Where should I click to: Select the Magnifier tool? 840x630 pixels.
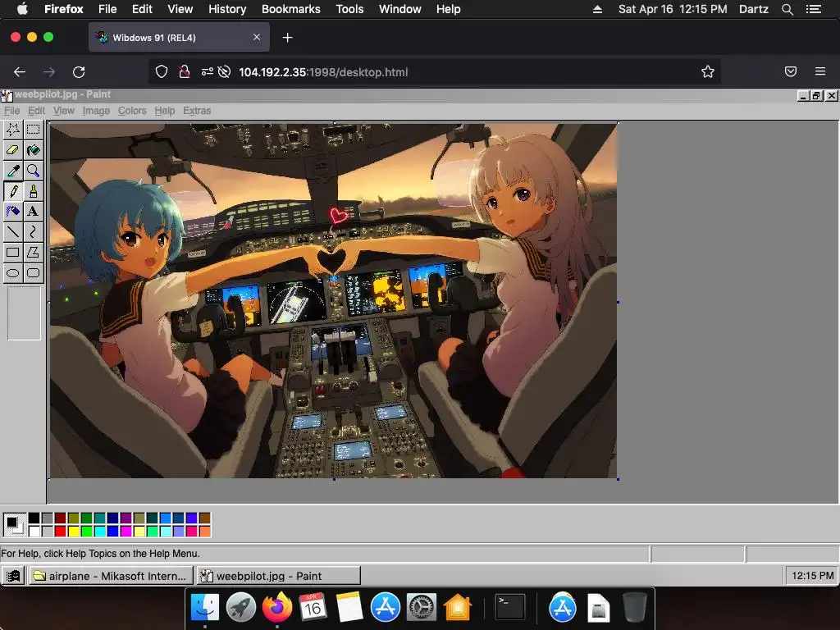click(33, 171)
